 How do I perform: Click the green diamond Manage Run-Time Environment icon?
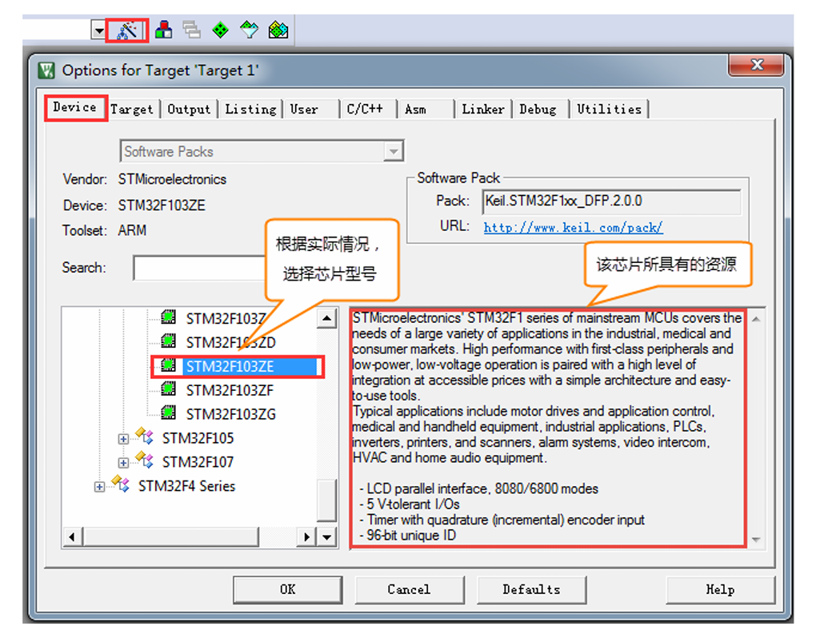(220, 30)
